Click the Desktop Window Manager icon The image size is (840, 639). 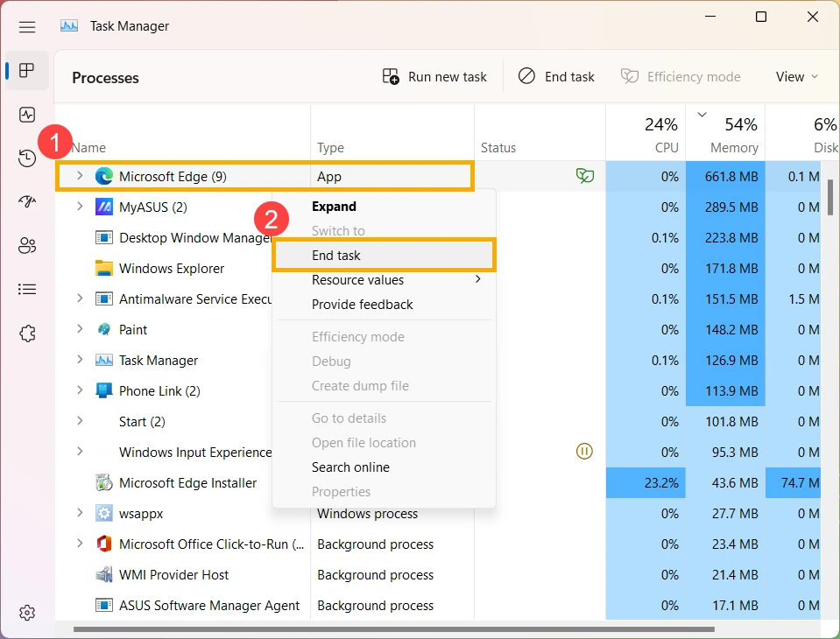tap(104, 237)
